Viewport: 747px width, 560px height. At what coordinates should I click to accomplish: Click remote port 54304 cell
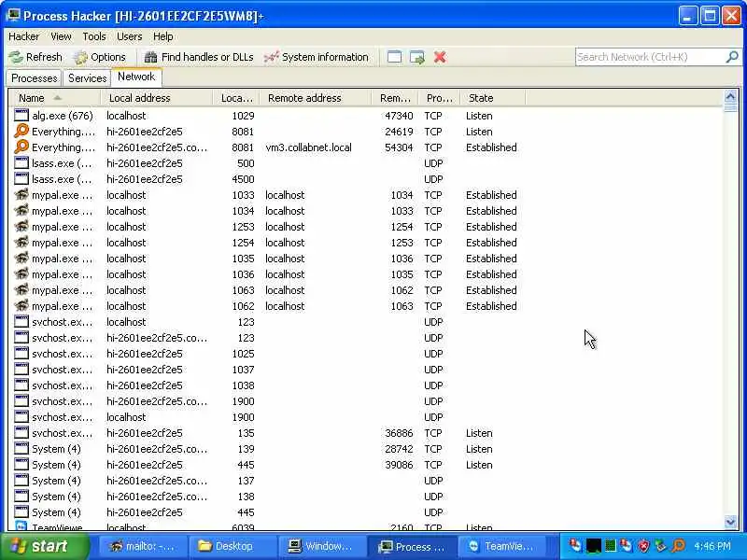pos(399,147)
